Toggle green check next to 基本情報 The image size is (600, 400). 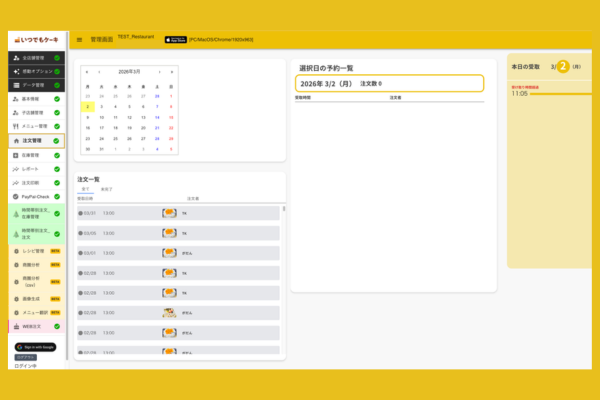click(x=57, y=99)
